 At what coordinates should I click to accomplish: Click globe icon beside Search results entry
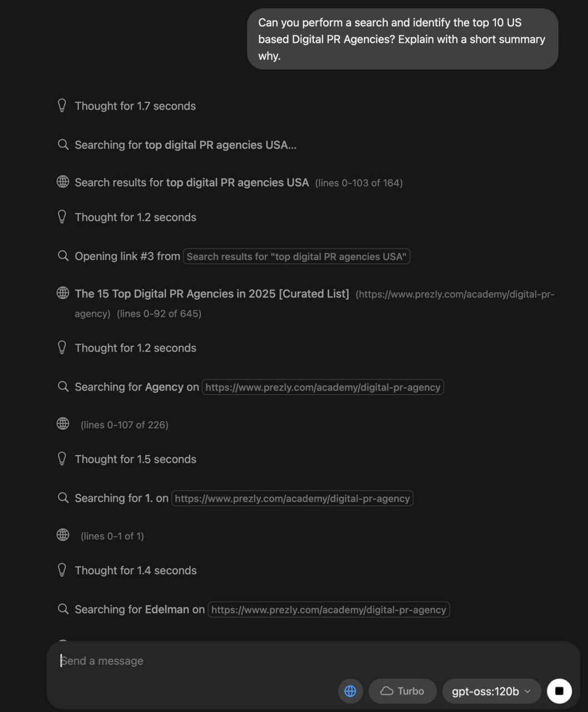[63, 182]
